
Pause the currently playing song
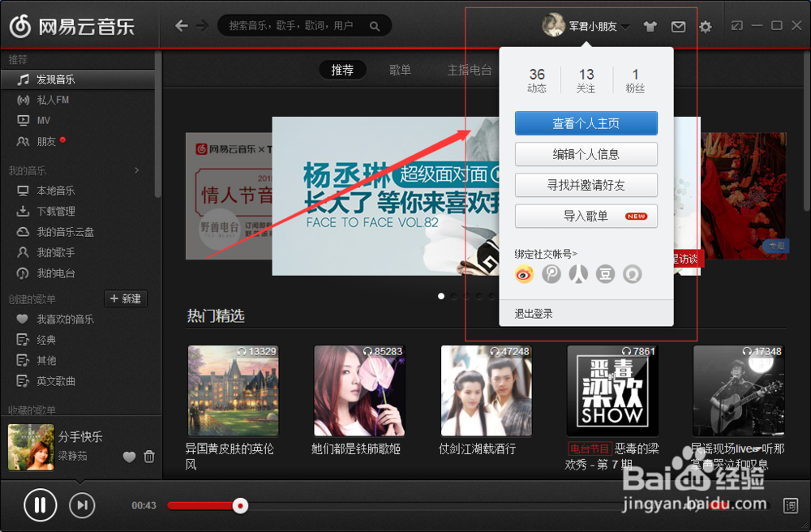[40, 505]
